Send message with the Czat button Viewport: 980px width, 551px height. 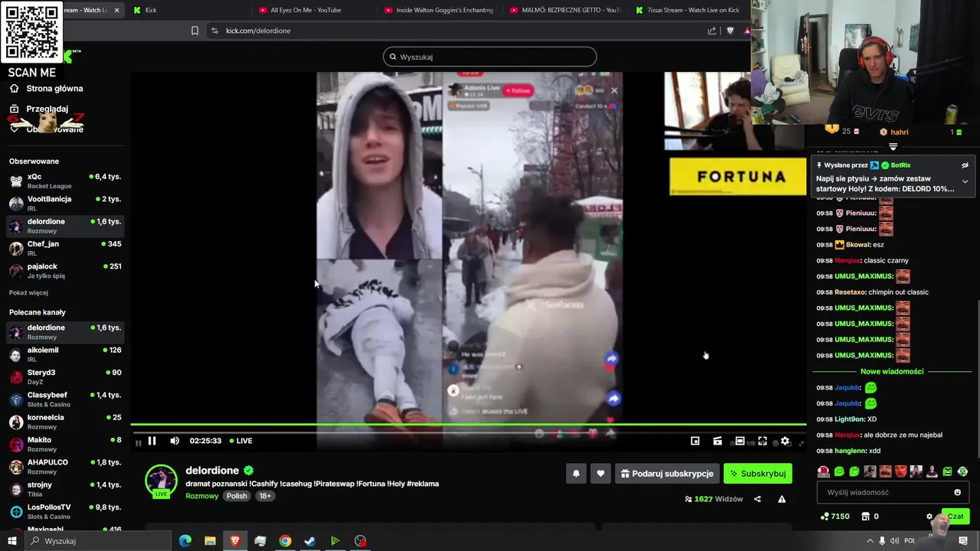(x=955, y=517)
